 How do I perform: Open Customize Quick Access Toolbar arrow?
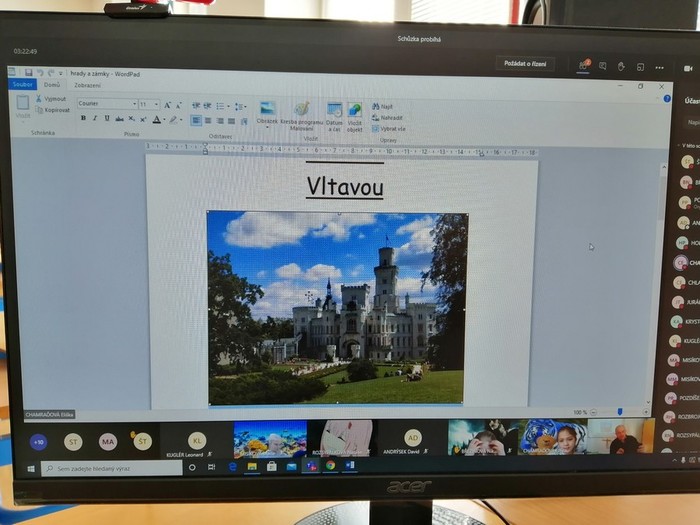coord(61,73)
